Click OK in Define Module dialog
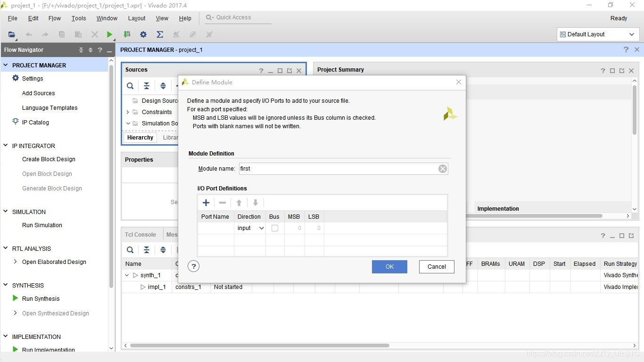 point(389,267)
